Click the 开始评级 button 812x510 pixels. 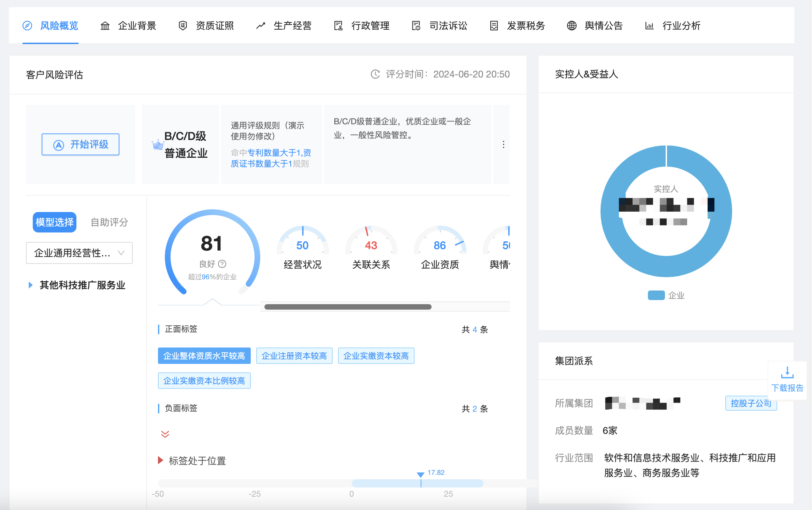pyautogui.click(x=81, y=144)
